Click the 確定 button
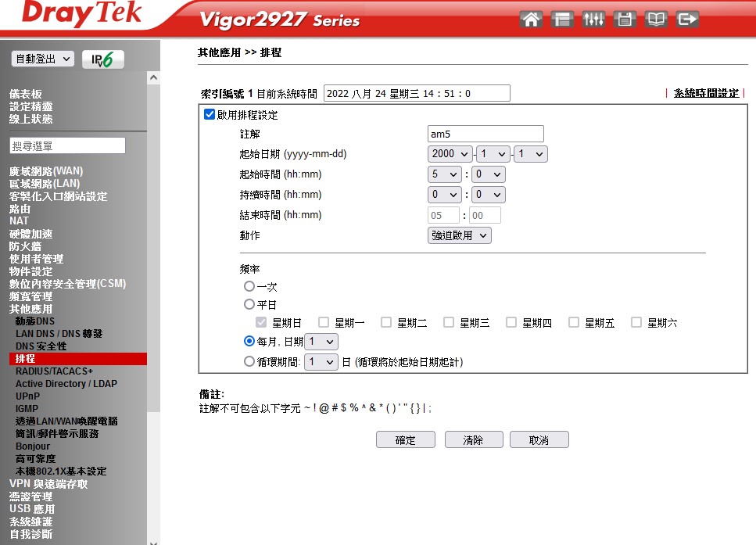 (x=406, y=440)
